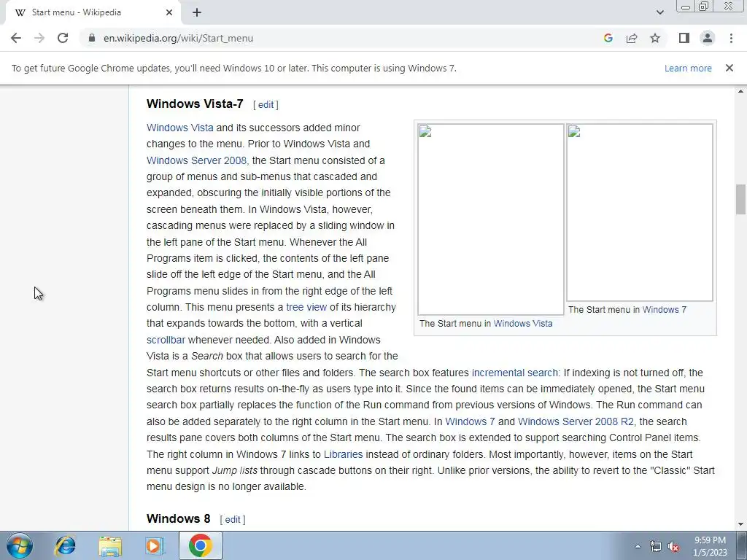Open the incremental search link

[x=514, y=373]
